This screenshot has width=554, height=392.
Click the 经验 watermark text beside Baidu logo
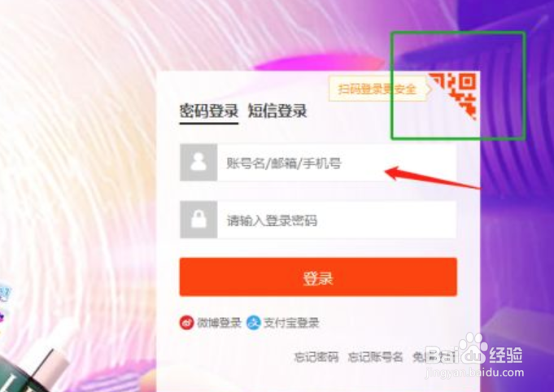(506, 355)
